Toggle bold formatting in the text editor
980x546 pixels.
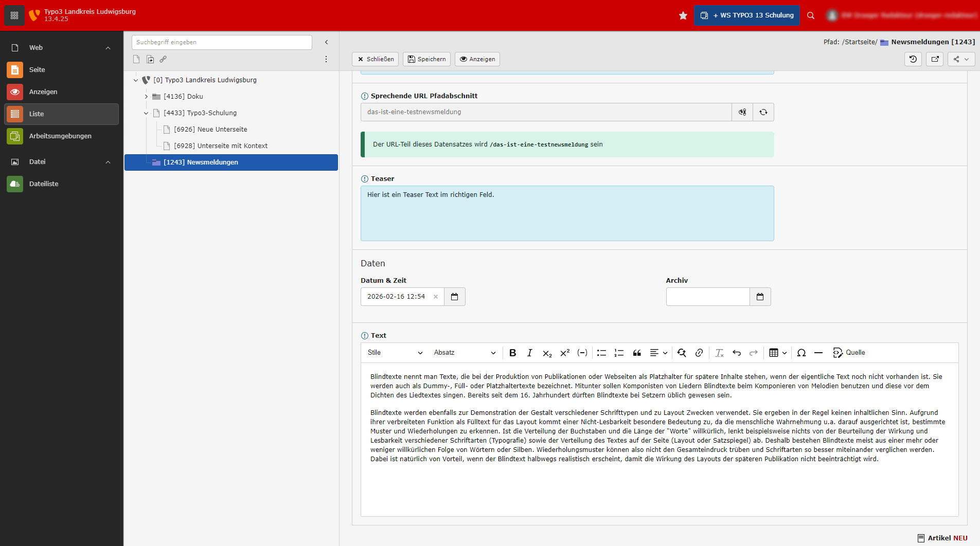pyautogui.click(x=512, y=353)
